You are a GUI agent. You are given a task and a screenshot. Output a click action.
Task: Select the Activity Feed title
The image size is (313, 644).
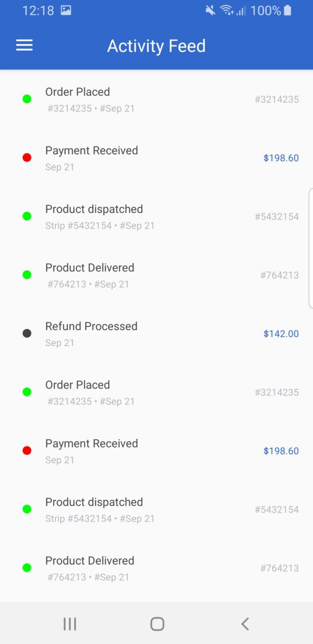[156, 46]
